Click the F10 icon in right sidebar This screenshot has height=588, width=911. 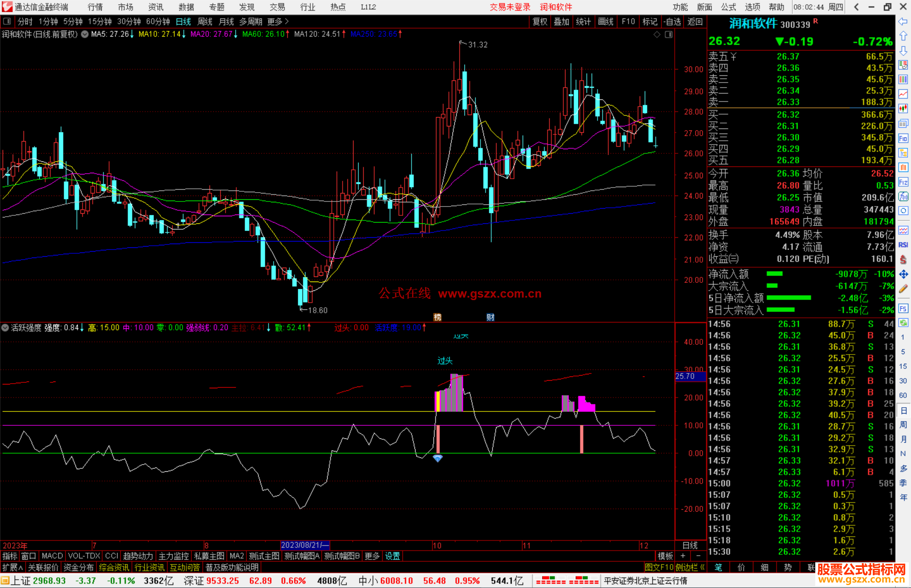(x=903, y=138)
